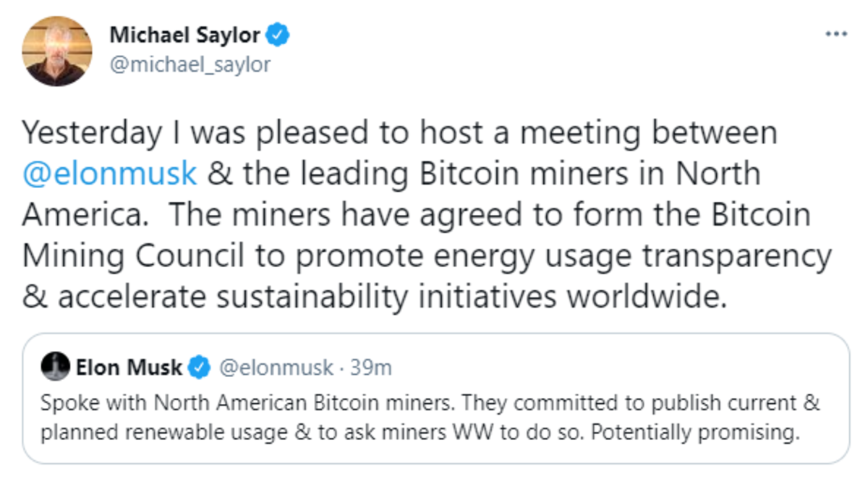Open the tweet's three-dot more menu
This screenshot has height=482, width=868.
[x=836, y=35]
